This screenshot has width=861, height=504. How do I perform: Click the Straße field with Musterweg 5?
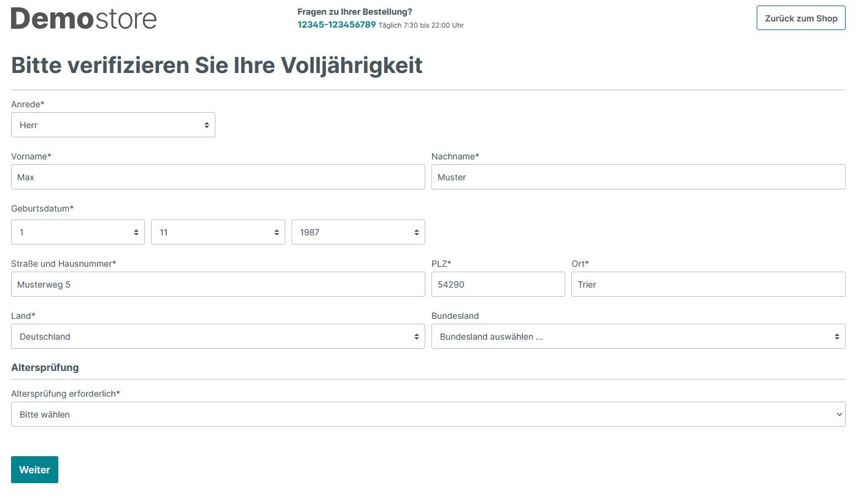(218, 284)
